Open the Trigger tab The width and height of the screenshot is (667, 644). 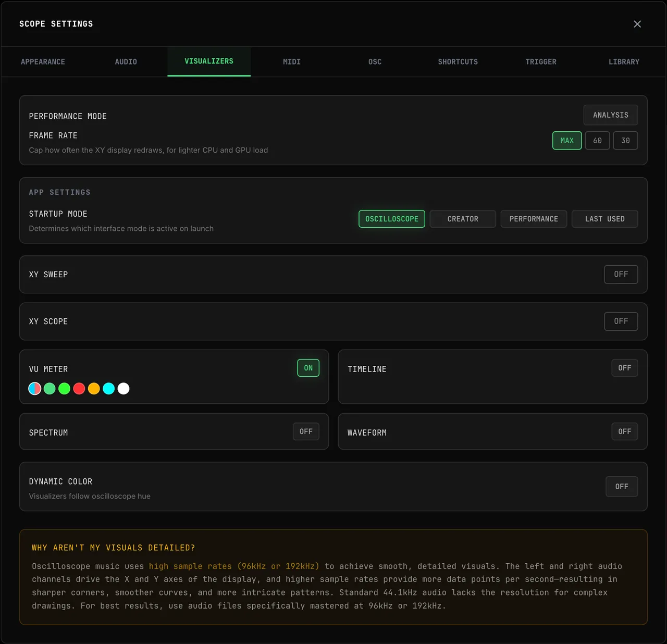point(541,61)
